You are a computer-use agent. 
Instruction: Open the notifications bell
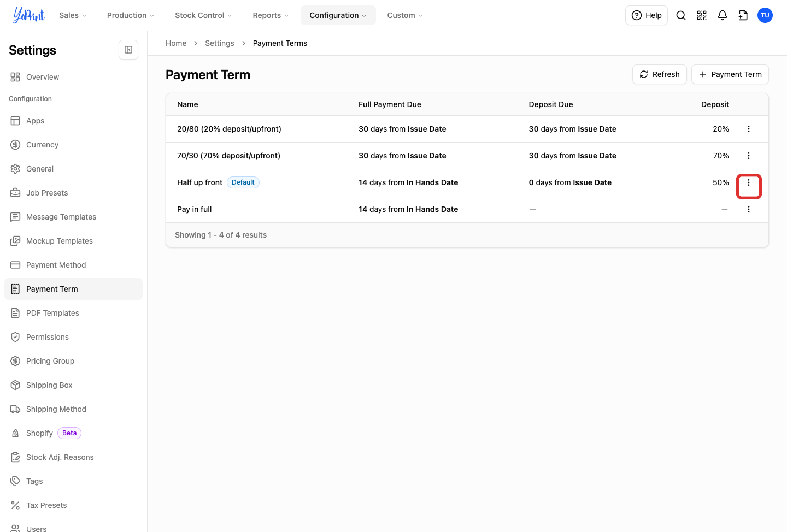point(723,15)
